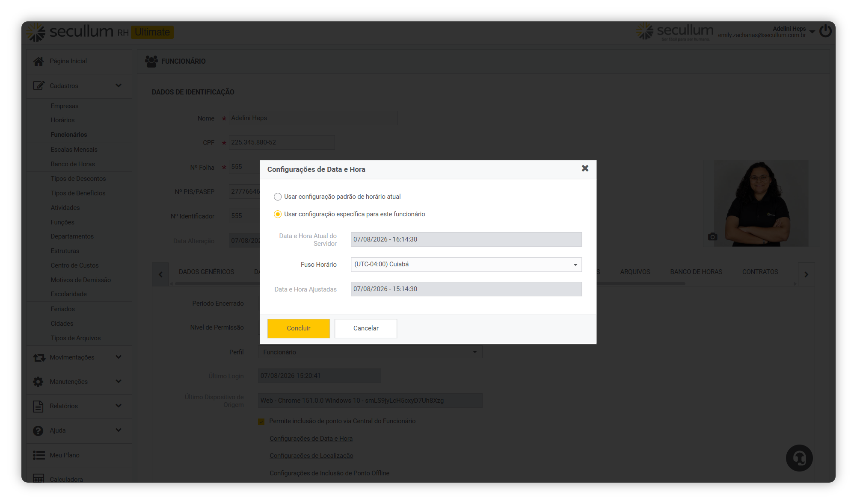Open the Fuso Horário dropdown
The width and height of the screenshot is (857, 504).
coord(466,265)
